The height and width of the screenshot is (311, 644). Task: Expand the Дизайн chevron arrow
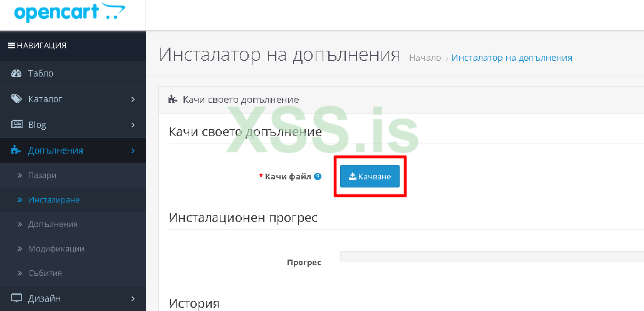tap(133, 298)
